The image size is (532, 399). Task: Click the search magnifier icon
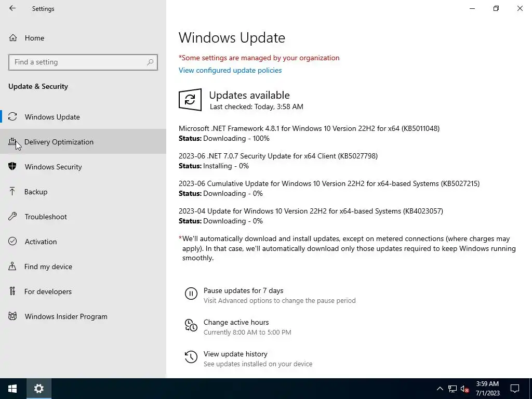pos(150,62)
